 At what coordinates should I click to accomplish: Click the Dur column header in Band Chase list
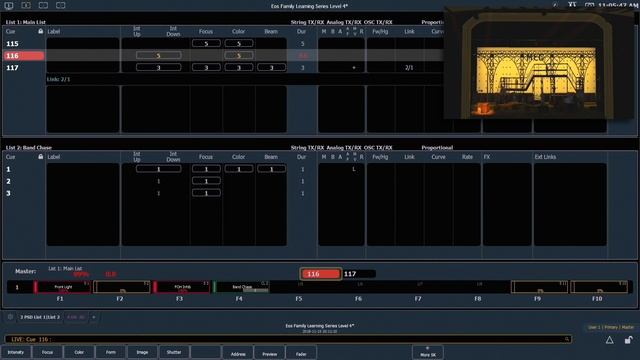point(301,157)
